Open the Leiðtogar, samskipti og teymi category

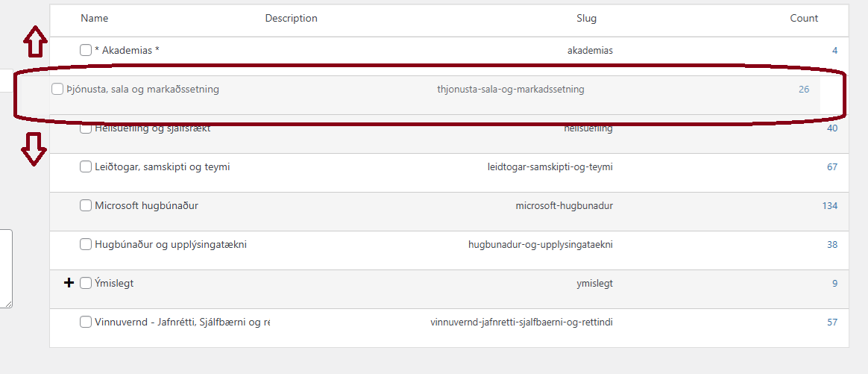coord(162,166)
